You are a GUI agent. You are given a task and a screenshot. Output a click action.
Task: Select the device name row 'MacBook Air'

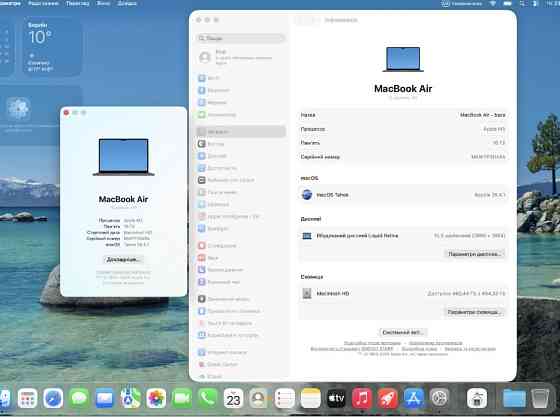pos(403,115)
